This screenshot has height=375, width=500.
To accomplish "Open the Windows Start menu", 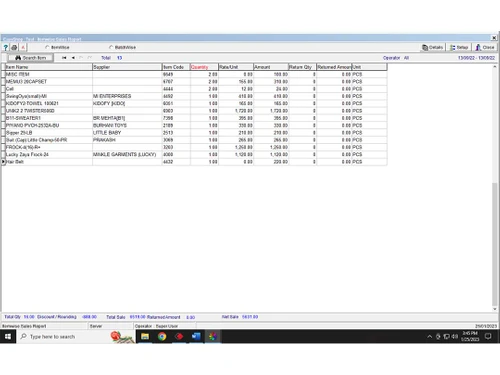I will 8,337.
